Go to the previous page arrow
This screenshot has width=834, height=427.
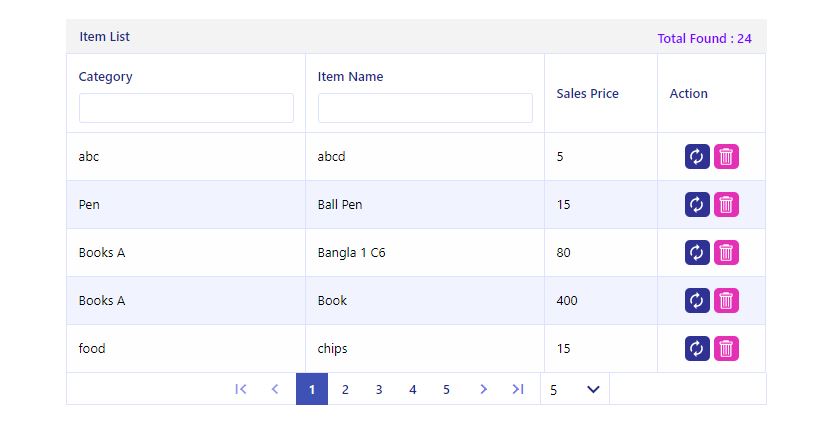click(x=275, y=389)
